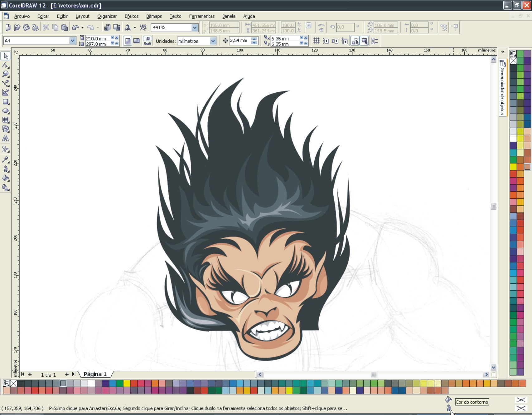Select the Interactive Blend tool

click(6, 149)
